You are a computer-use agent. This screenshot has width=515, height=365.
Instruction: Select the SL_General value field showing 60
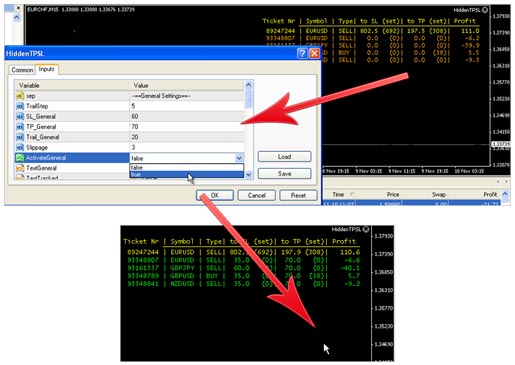[x=186, y=117]
